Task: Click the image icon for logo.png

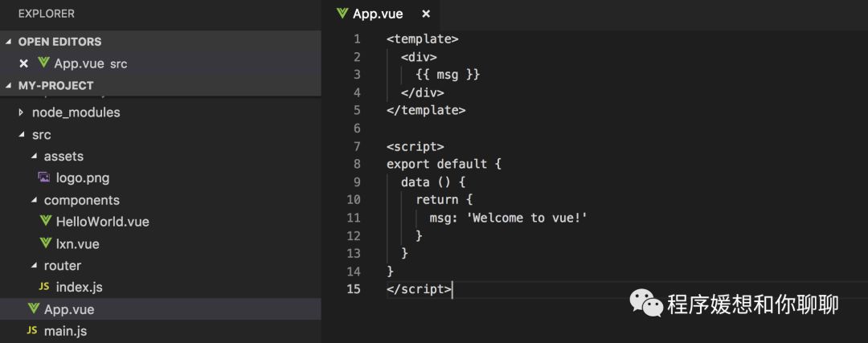Action: [x=44, y=178]
